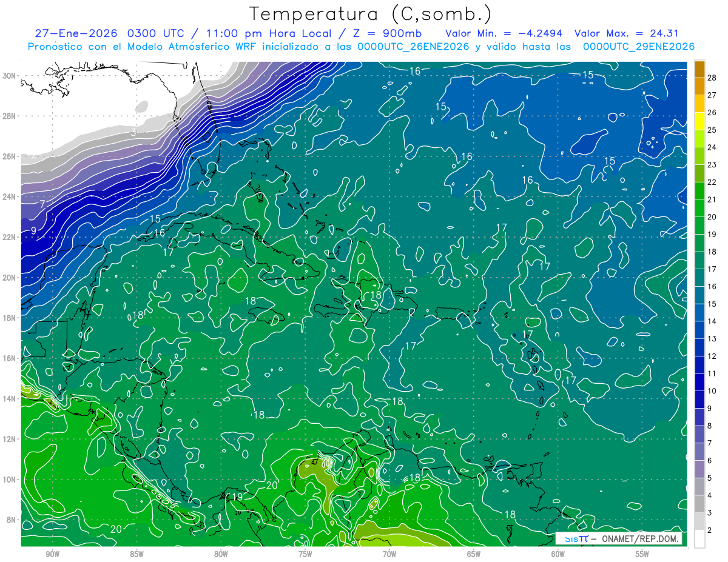Click the '55W' longitude axis label
The width and height of the screenshot is (728, 562).
pyautogui.click(x=642, y=555)
